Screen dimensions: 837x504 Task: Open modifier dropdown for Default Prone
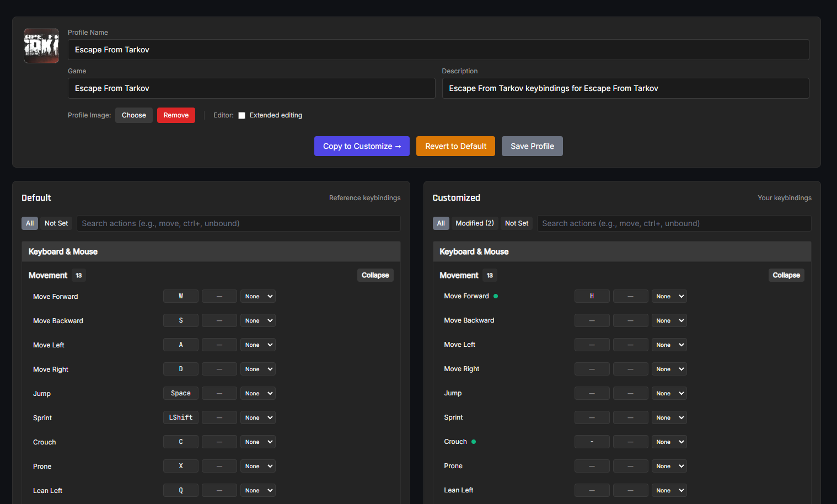[x=258, y=466]
